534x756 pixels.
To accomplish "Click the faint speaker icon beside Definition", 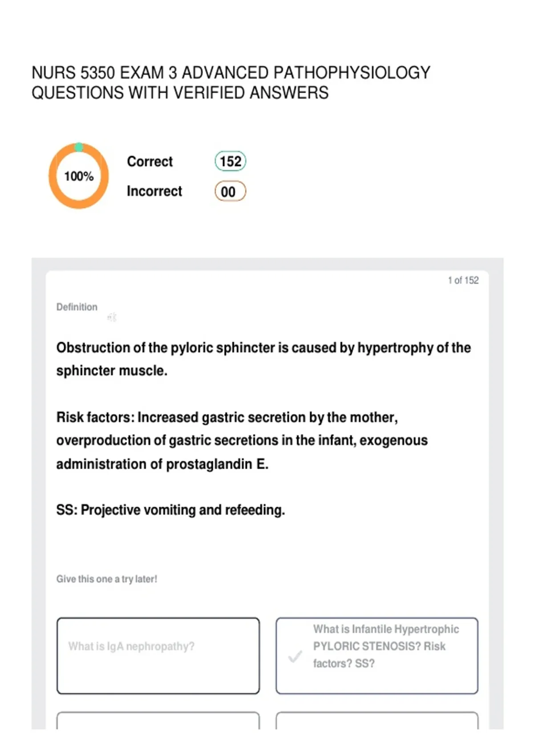I will click(x=112, y=317).
